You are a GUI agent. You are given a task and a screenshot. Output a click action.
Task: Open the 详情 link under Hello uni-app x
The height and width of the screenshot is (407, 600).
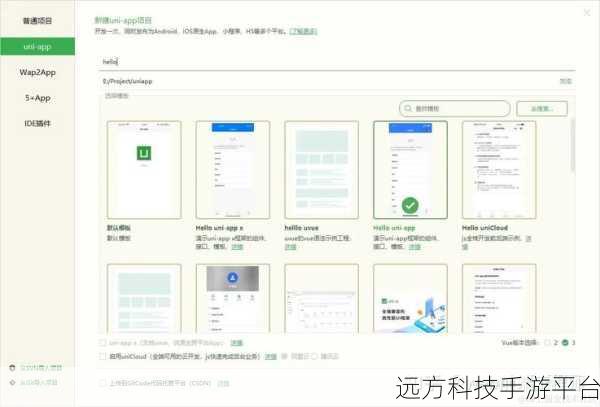click(237, 247)
